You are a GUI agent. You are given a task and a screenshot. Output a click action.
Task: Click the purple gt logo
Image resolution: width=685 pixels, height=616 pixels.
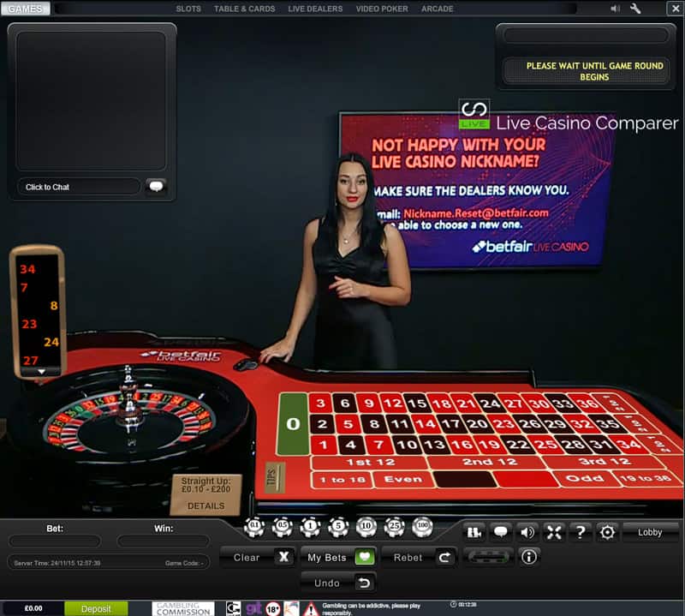pos(253,608)
